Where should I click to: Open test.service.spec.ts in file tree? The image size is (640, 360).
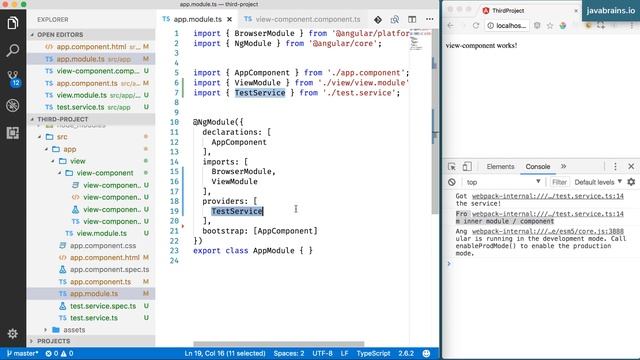coord(91,306)
